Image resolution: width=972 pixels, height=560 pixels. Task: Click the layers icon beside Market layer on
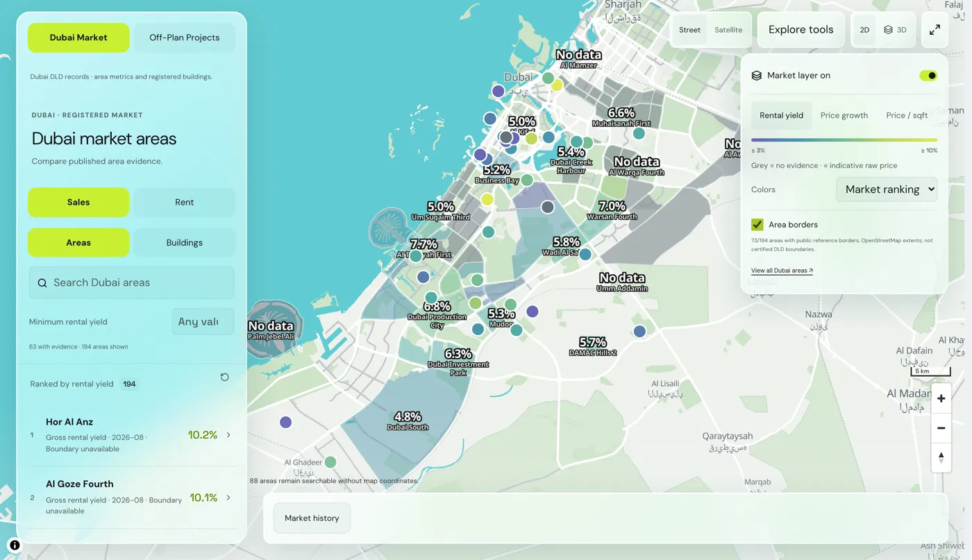tap(757, 76)
